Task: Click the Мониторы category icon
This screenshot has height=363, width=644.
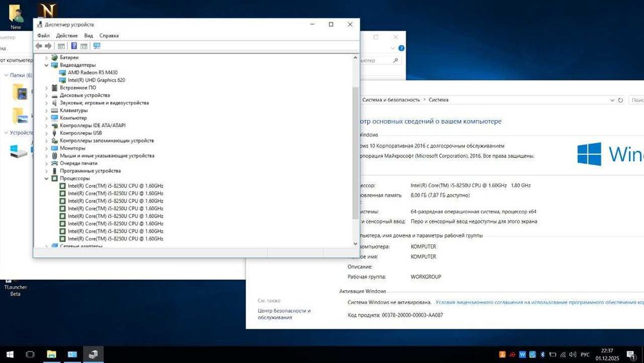Action: click(54, 148)
